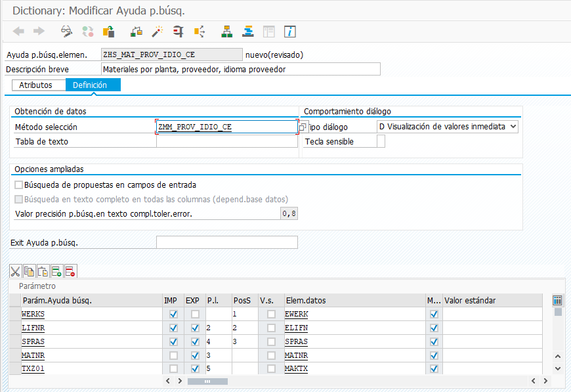Check IMP checkbox for MATNR row
The height and width of the screenshot is (392, 571).
pyautogui.click(x=174, y=355)
